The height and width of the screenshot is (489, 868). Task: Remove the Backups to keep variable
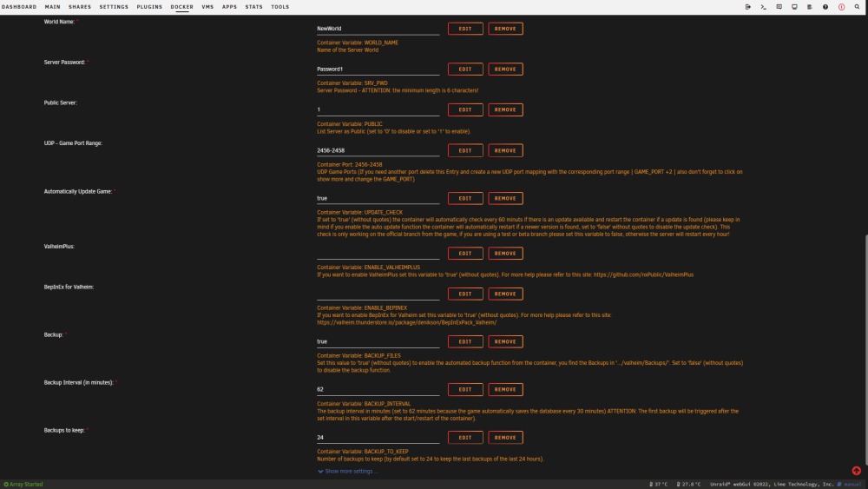[x=505, y=438]
